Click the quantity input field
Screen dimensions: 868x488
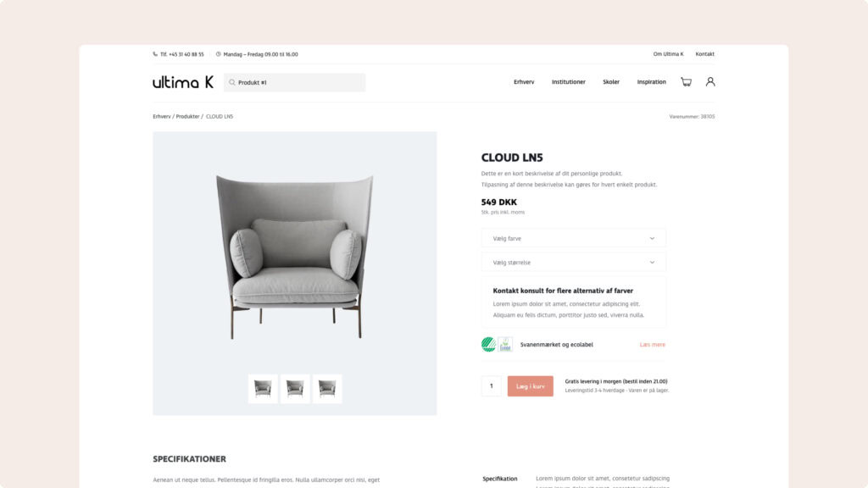tap(492, 386)
